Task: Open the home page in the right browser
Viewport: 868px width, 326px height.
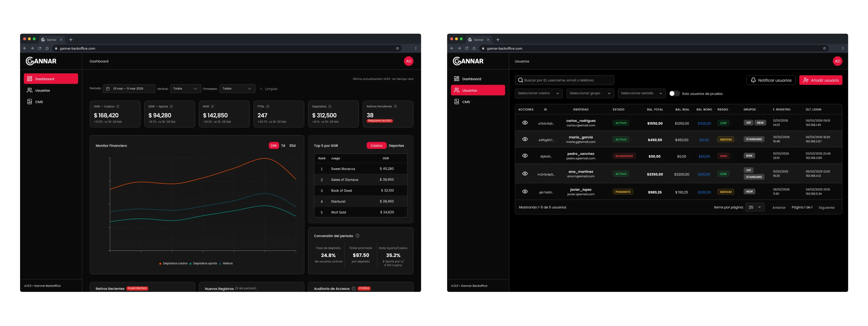Action: [474, 48]
